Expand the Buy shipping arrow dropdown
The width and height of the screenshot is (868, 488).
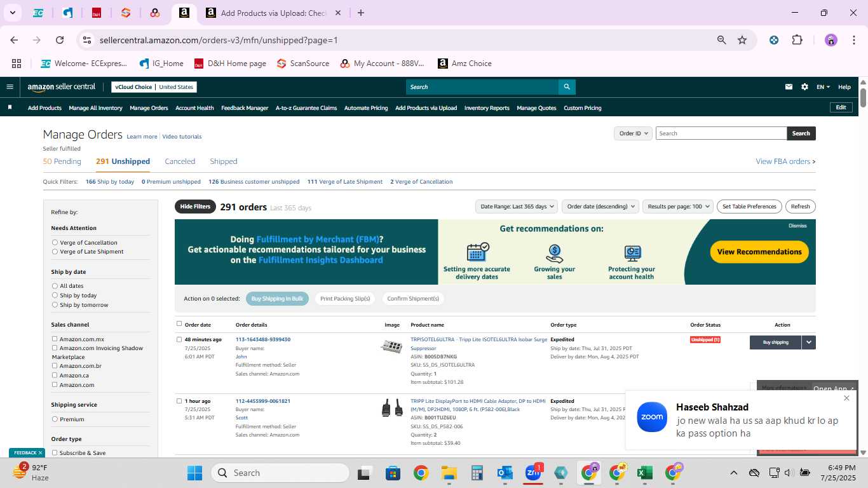tap(808, 342)
